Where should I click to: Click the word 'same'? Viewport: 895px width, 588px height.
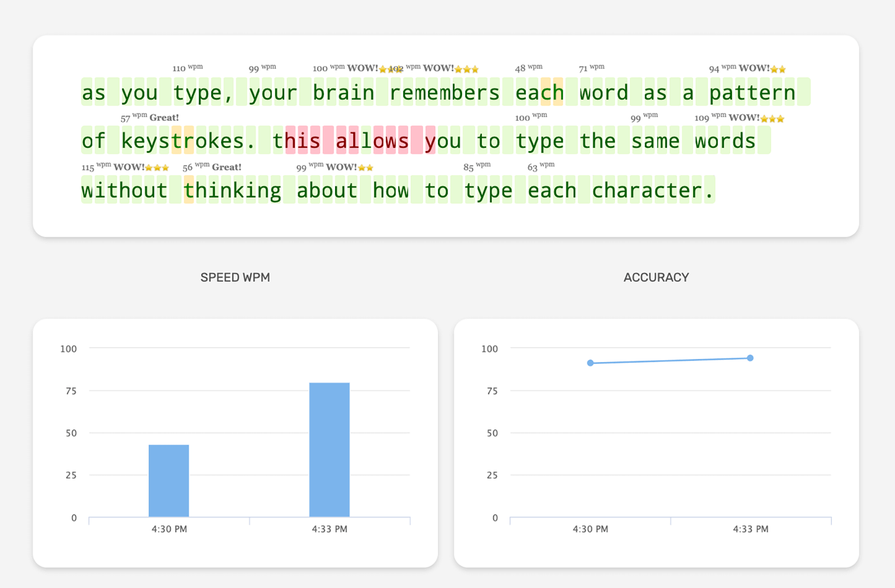655,141
